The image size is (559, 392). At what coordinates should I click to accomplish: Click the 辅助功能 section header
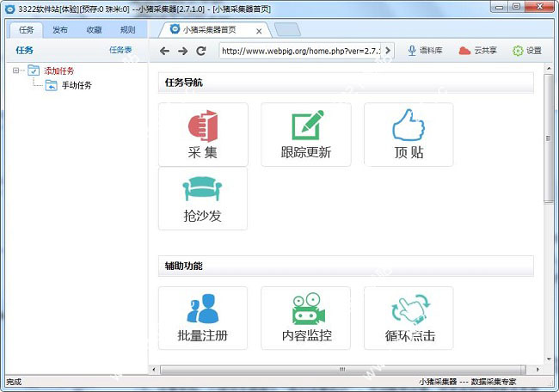[x=346, y=266]
